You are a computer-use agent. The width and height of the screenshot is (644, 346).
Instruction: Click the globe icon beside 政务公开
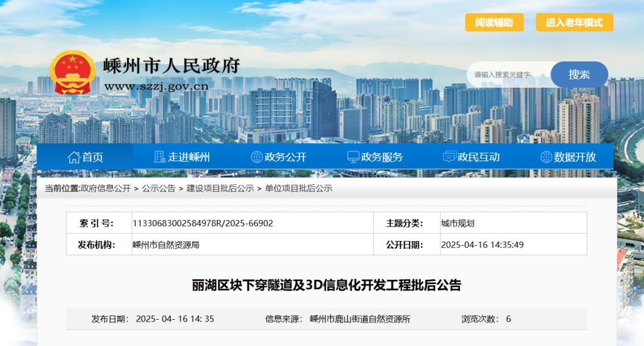(256, 157)
